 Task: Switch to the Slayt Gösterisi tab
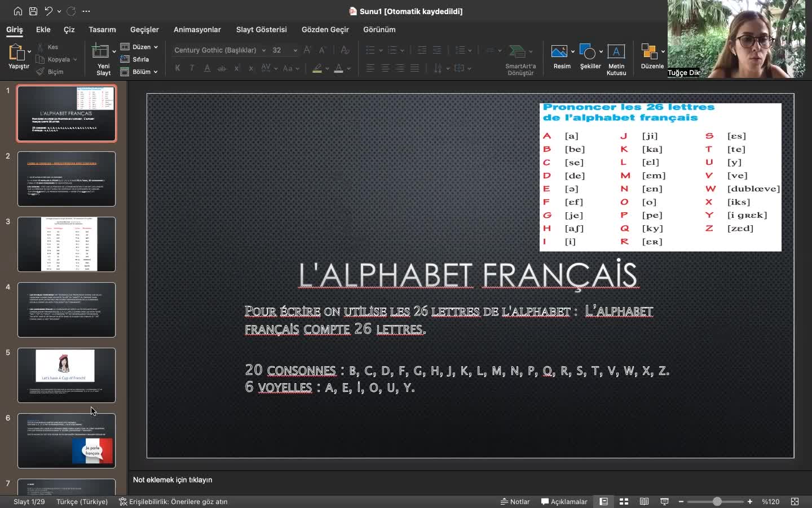point(262,29)
